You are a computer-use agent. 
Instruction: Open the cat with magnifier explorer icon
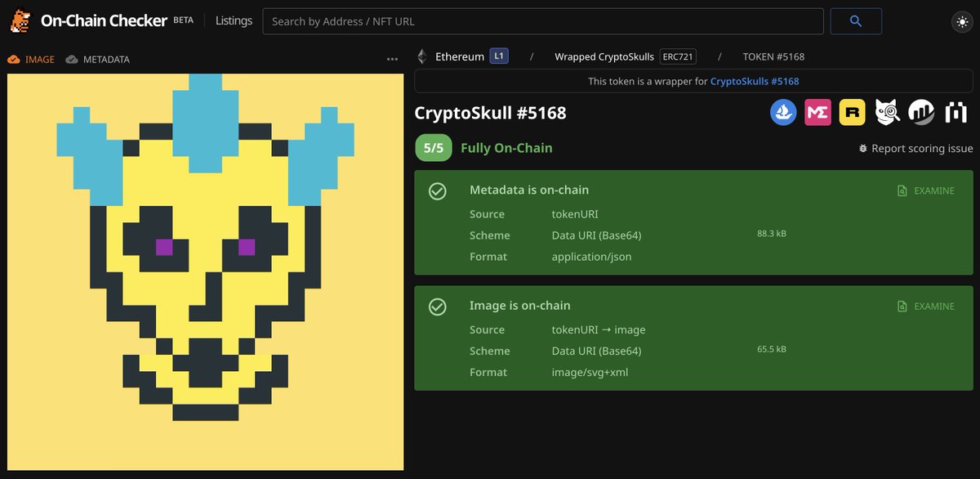pyautogui.click(x=888, y=113)
